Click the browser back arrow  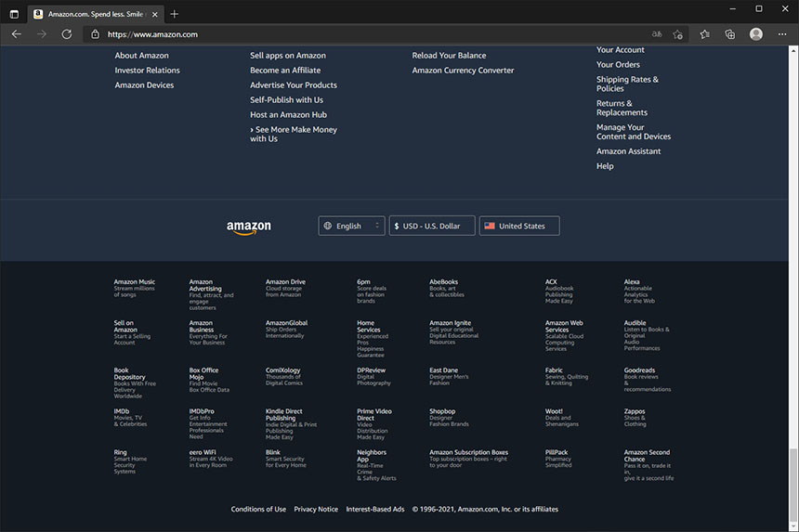[17, 34]
